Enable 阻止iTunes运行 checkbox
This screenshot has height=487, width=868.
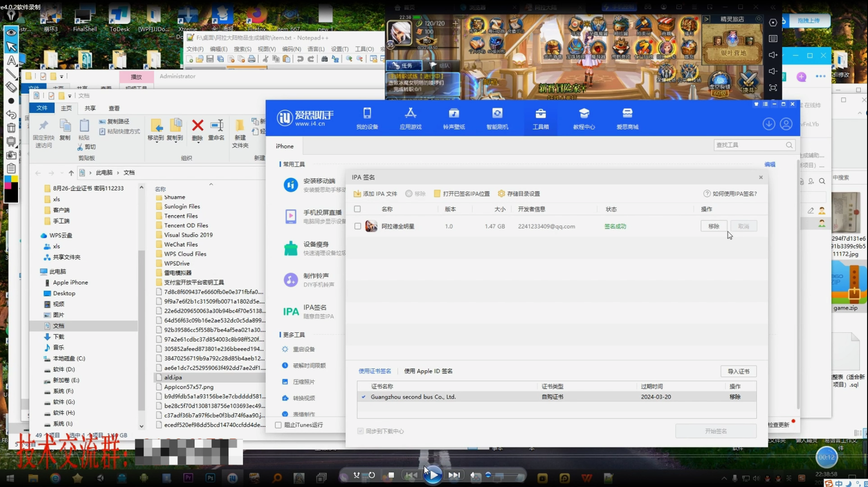click(279, 425)
